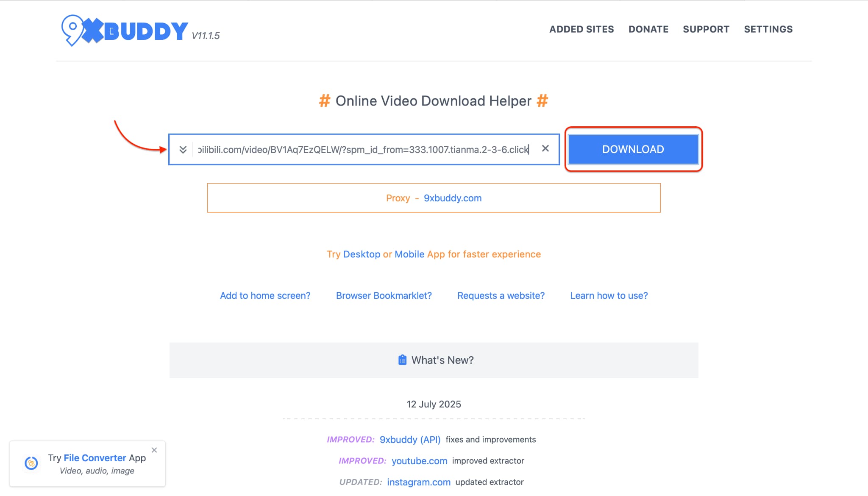
Task: Click the File Converter app icon
Action: [31, 463]
